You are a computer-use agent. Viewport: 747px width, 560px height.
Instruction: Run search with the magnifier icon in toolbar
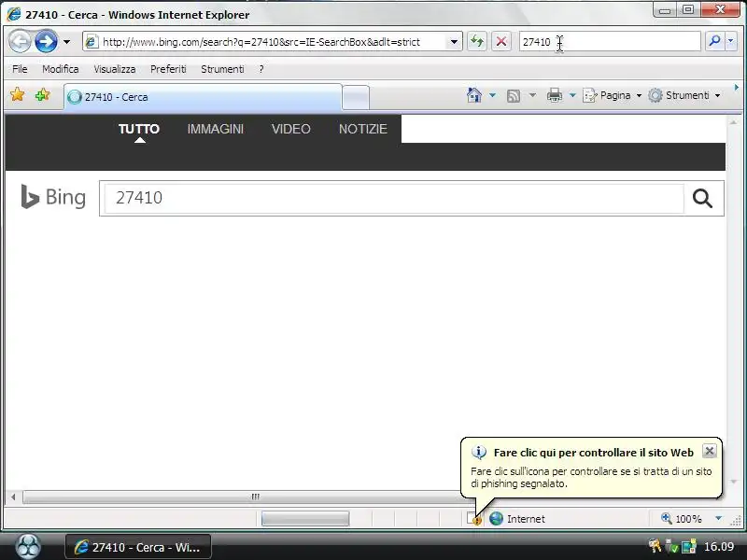pyautogui.click(x=714, y=42)
